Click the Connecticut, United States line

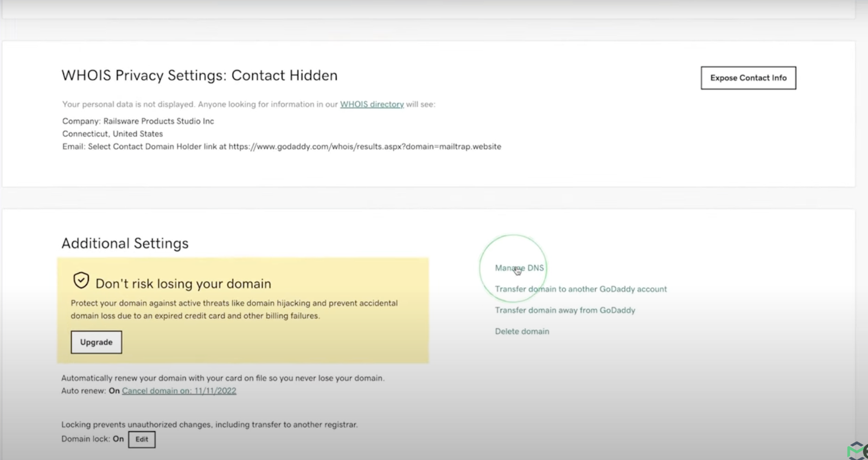point(112,133)
